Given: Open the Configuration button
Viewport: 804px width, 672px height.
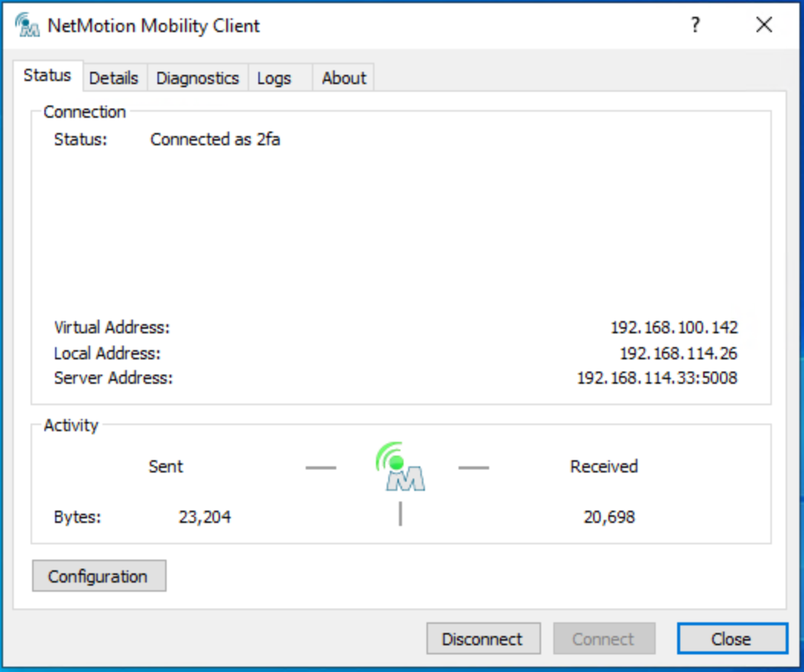Looking at the screenshot, I should 99,576.
